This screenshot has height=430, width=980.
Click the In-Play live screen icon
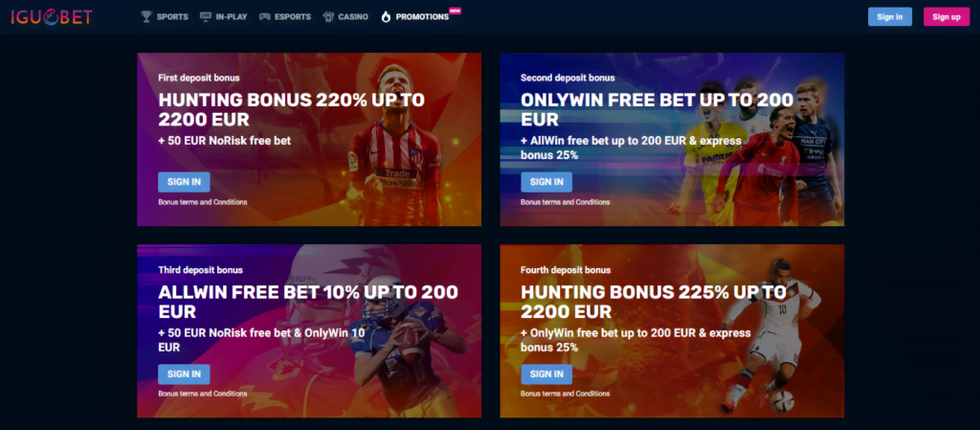tap(206, 17)
